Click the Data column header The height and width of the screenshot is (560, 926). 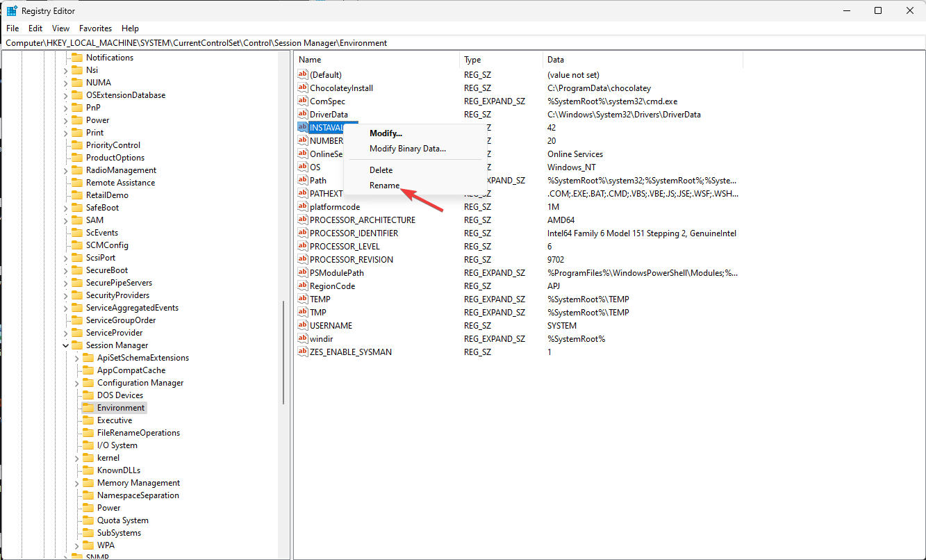tap(642, 60)
